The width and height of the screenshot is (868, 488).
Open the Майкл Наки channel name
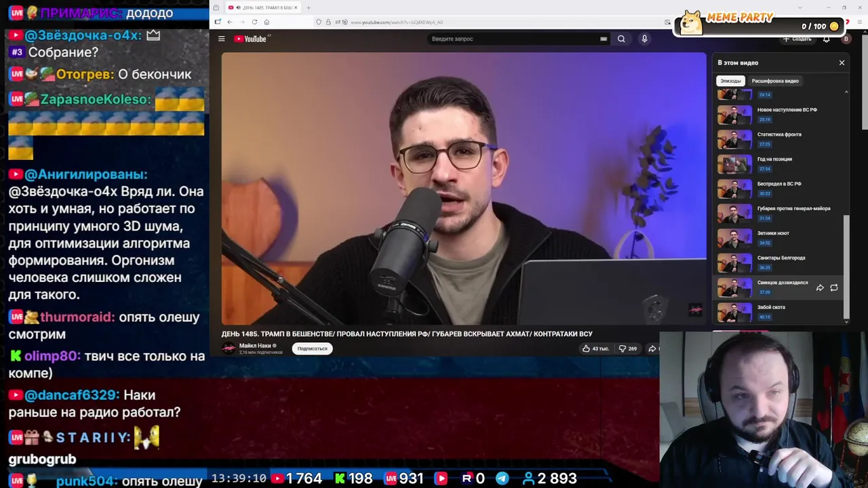point(255,346)
